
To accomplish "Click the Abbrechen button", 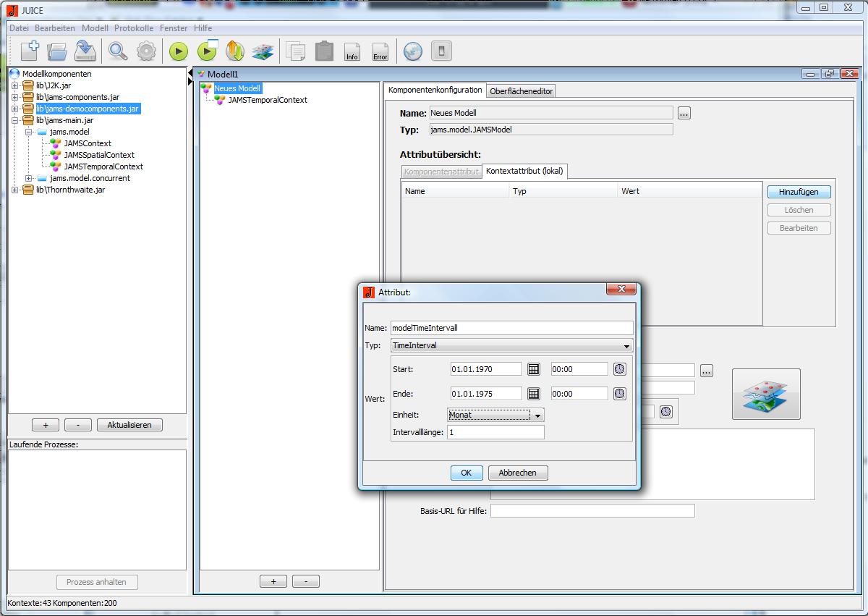I will 518,473.
